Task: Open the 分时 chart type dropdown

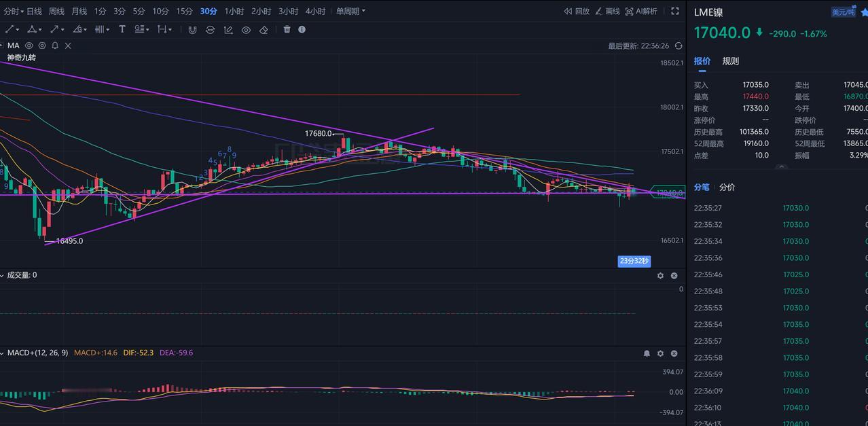Action: point(15,11)
